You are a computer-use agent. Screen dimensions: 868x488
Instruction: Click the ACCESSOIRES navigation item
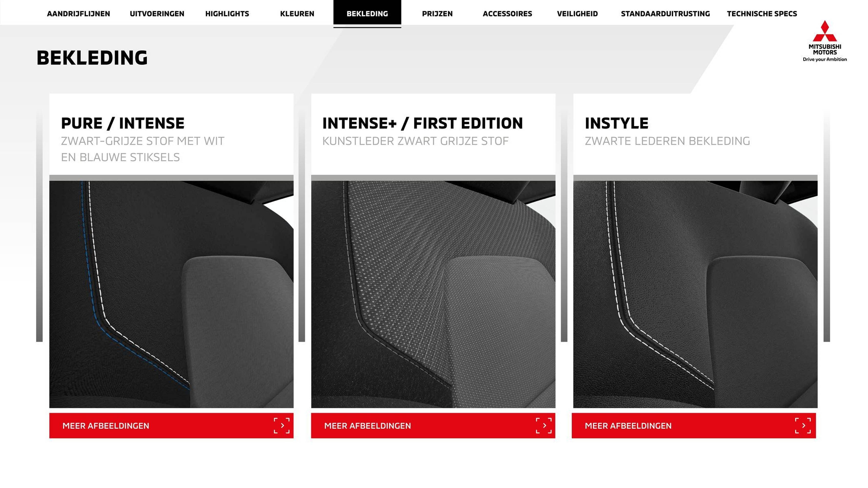(x=507, y=13)
